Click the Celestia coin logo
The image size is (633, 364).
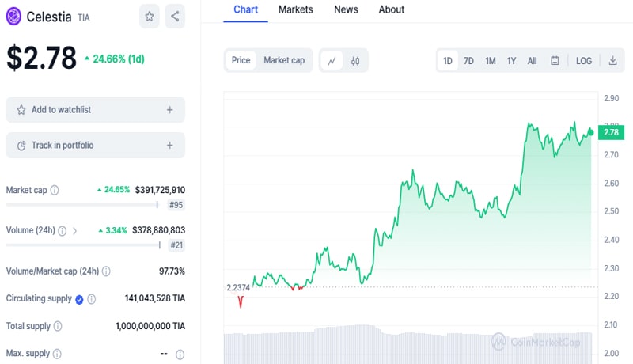click(13, 17)
